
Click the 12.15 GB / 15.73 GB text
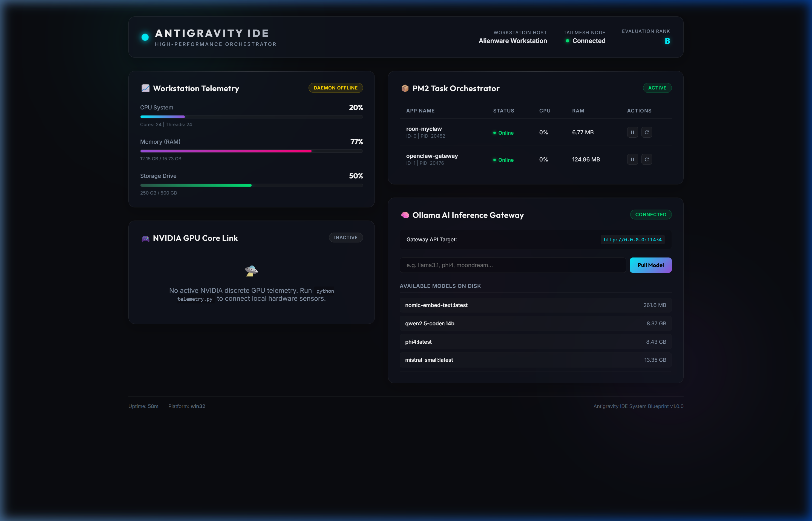click(160, 159)
